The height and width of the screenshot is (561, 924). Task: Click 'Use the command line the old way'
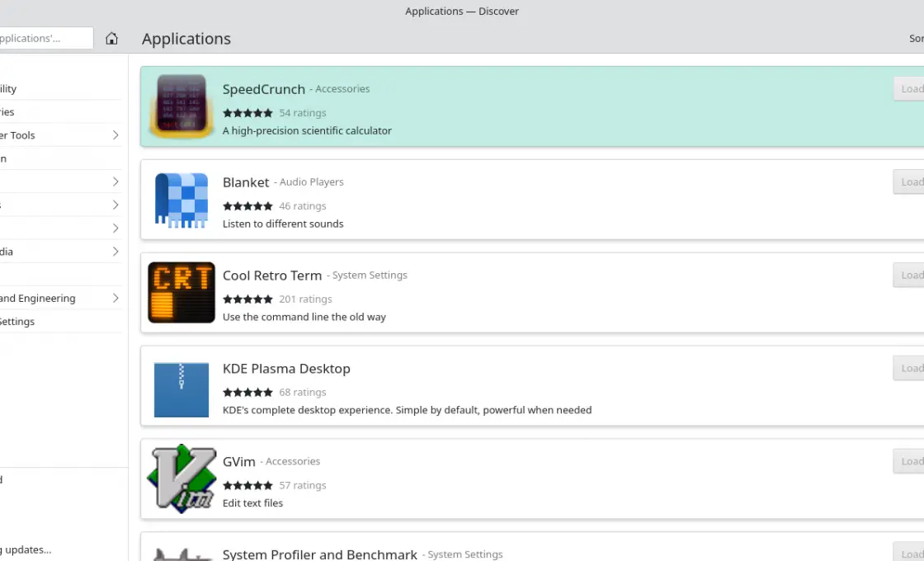(x=304, y=317)
